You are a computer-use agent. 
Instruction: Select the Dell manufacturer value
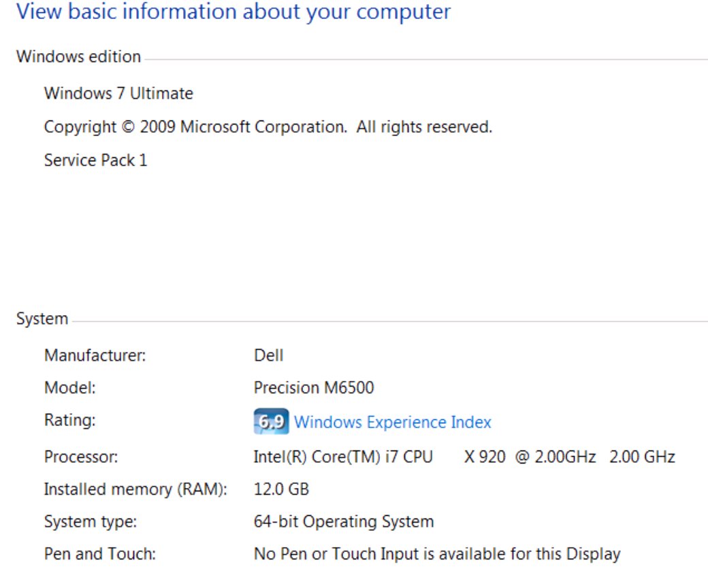tap(268, 355)
